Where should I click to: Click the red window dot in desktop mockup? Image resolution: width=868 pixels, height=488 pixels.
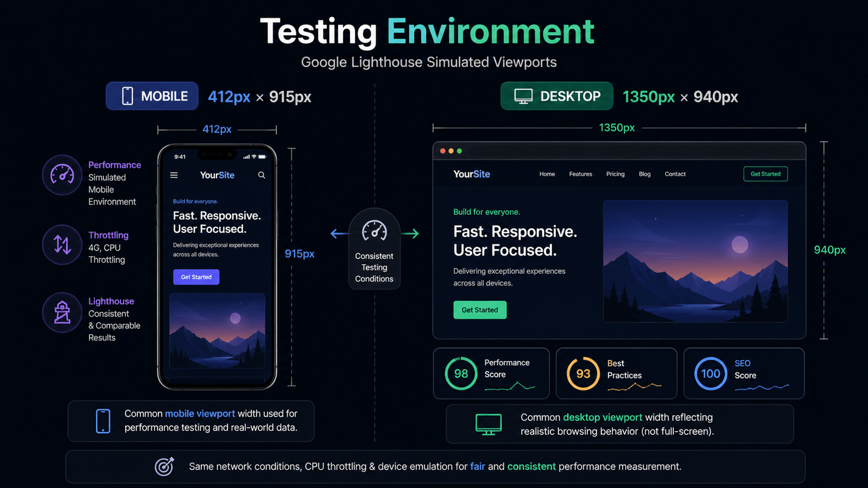pyautogui.click(x=443, y=151)
